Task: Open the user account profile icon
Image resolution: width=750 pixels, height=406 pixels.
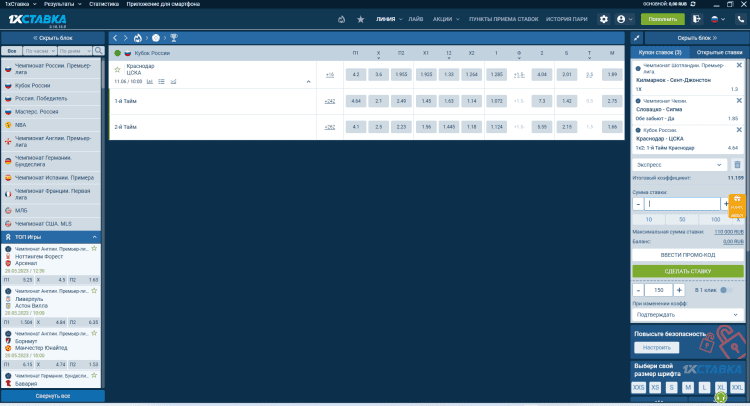Action: pyautogui.click(x=621, y=19)
